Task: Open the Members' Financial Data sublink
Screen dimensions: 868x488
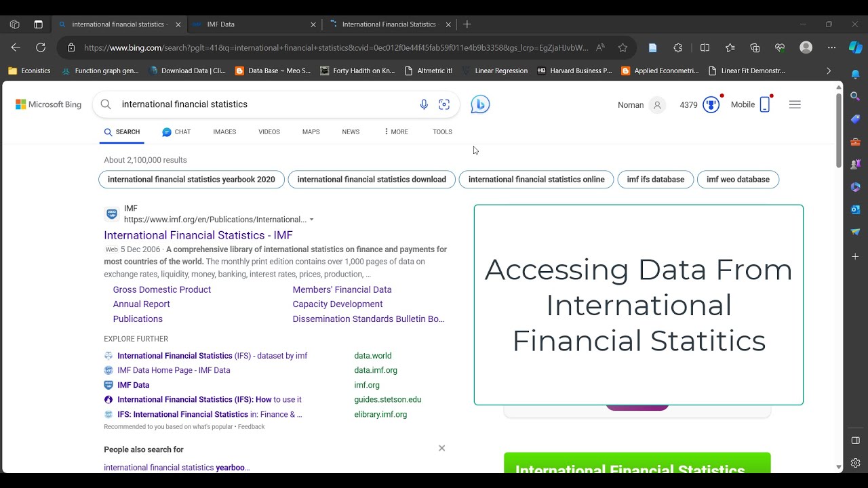Action: [342, 289]
